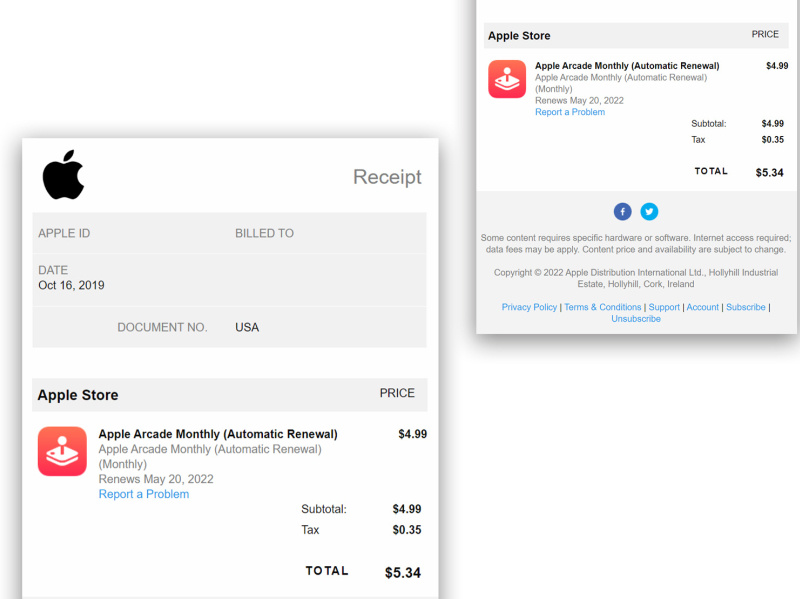
Task: Click Report a Problem in the receipt with footer
Action: [x=570, y=112]
